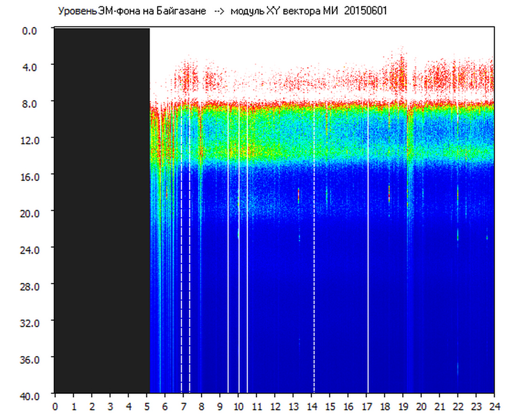Click x-axis hour label '3'
The width and height of the screenshot is (512, 420).
pyautogui.click(x=110, y=406)
